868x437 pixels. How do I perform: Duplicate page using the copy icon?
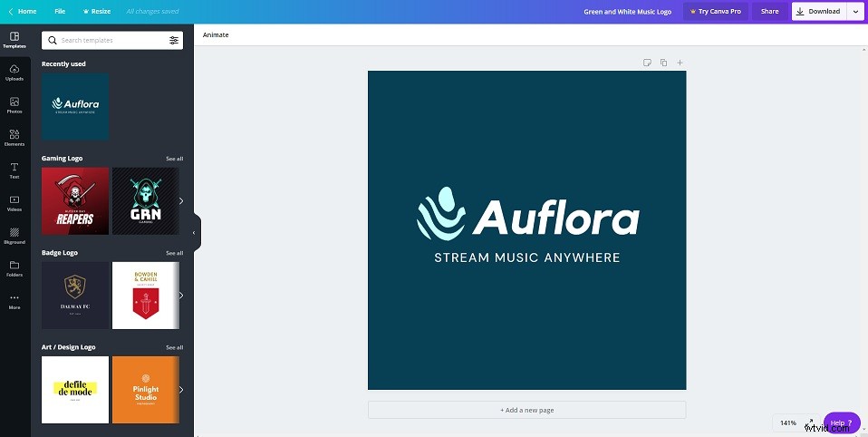[x=663, y=63]
